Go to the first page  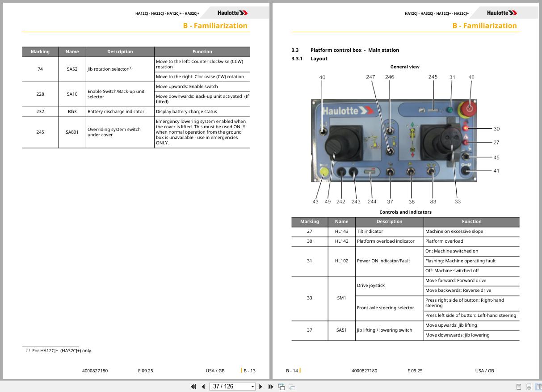(x=193, y=387)
